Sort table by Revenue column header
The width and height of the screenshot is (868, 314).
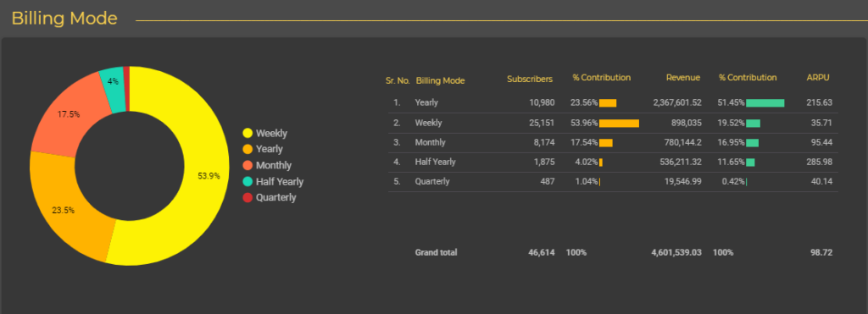coord(683,77)
